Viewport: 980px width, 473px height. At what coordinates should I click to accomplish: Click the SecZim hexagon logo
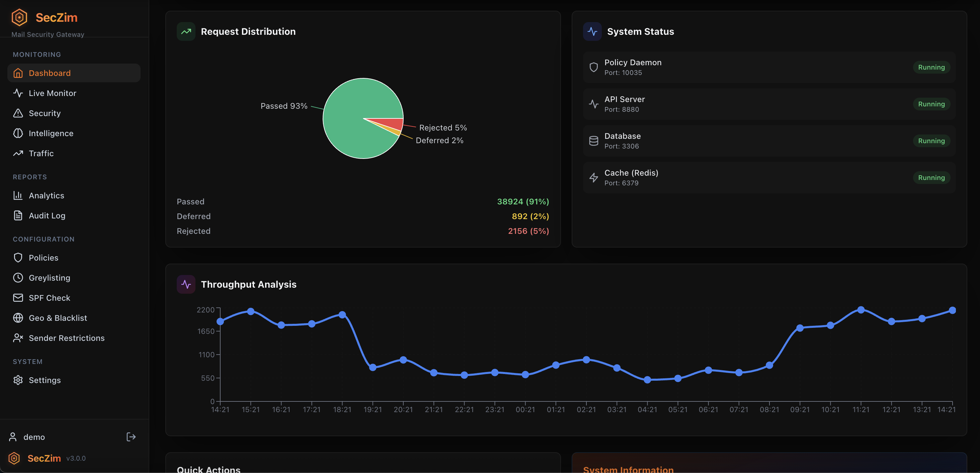[x=19, y=17]
